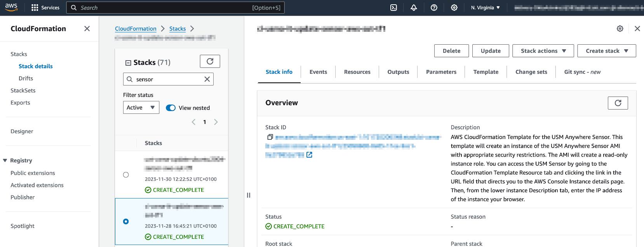Switch to the Outputs tab
This screenshot has height=247, width=644.
tap(398, 72)
